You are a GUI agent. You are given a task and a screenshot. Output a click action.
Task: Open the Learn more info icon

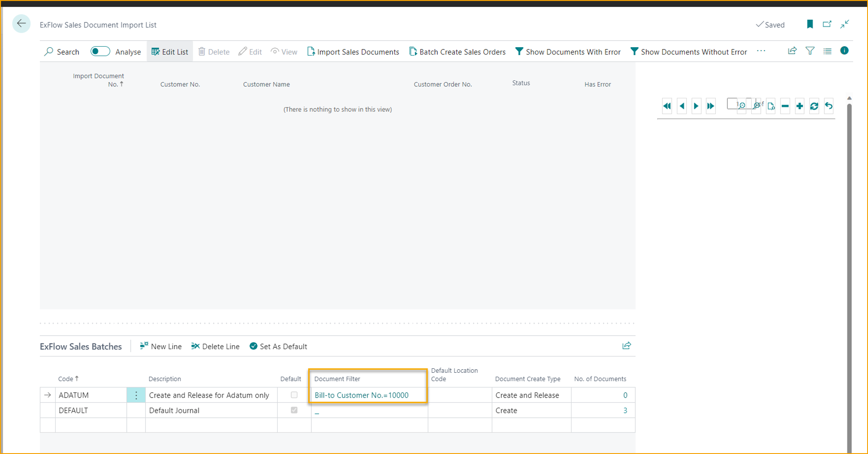click(x=844, y=51)
